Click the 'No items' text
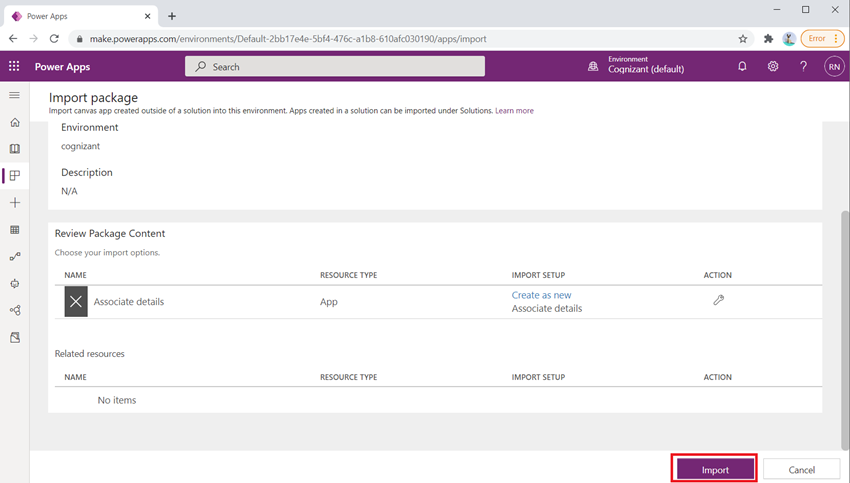The height and width of the screenshot is (483, 850). tap(117, 400)
